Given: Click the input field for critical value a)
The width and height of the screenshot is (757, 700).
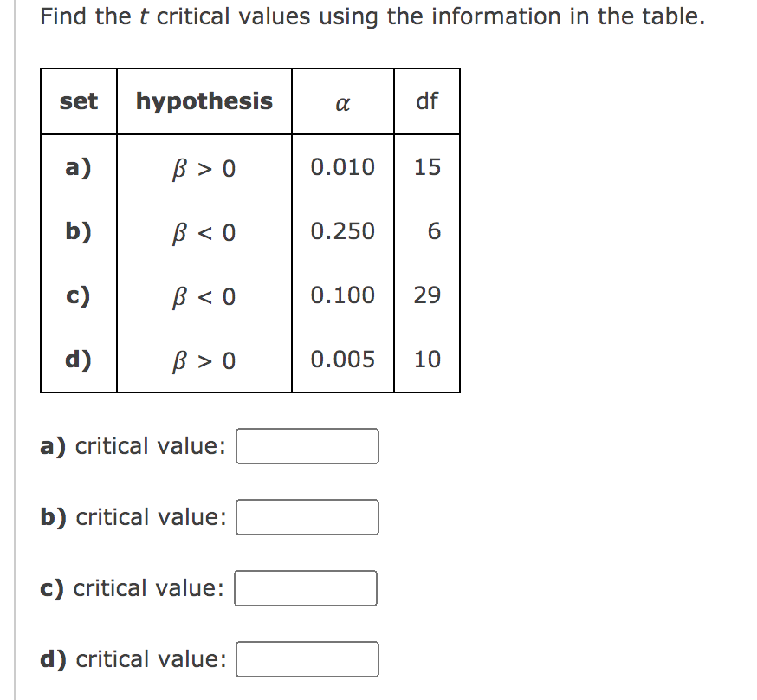Looking at the screenshot, I should click(307, 446).
